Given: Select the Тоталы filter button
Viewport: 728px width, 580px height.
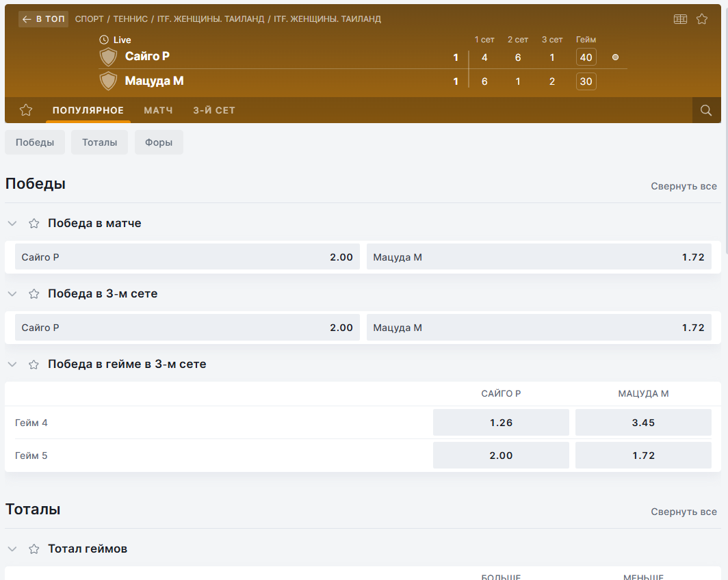Looking at the screenshot, I should (x=99, y=142).
